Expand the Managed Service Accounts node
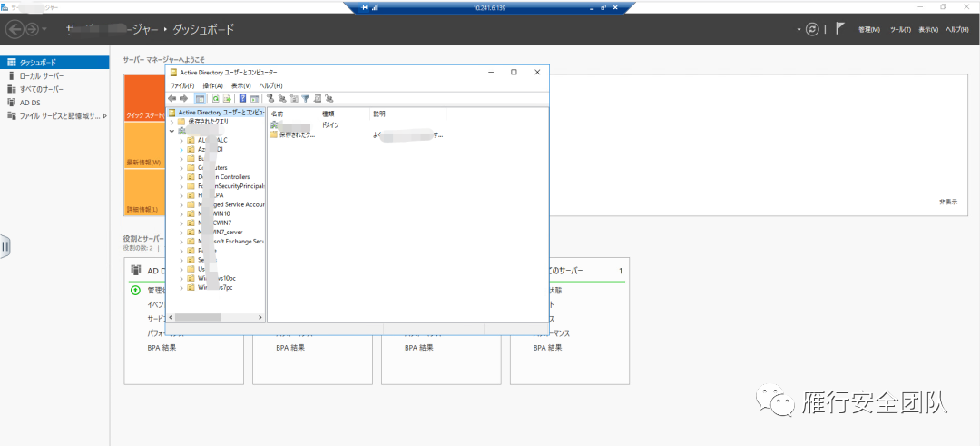The height and width of the screenshot is (446, 980). (x=181, y=203)
